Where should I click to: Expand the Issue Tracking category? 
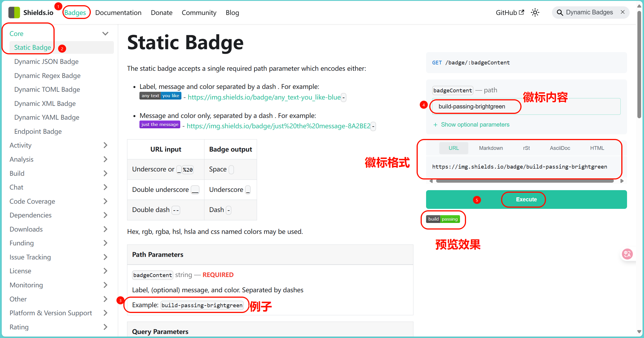point(105,257)
